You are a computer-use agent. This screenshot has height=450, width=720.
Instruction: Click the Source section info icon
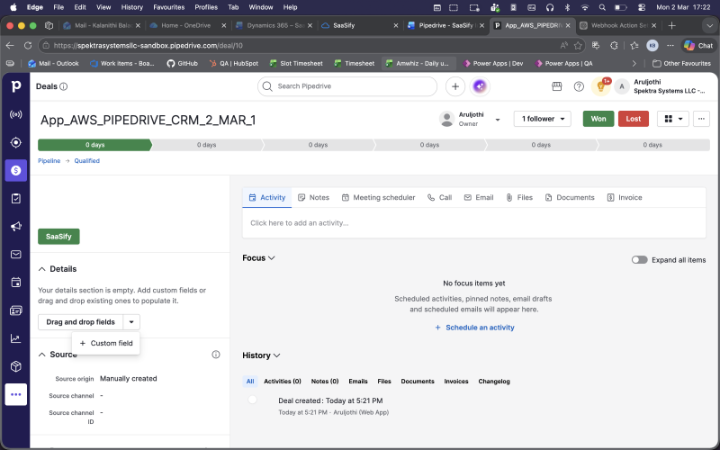(x=216, y=354)
